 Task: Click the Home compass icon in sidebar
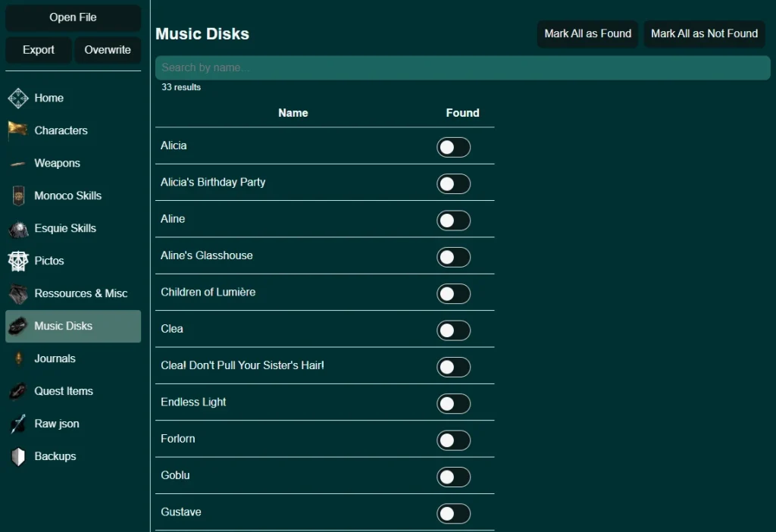18,99
